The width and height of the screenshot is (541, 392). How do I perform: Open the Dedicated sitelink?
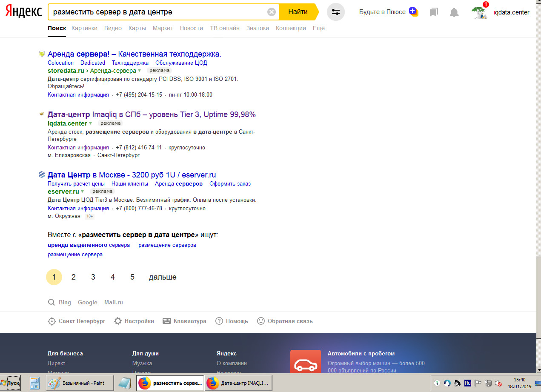point(93,63)
